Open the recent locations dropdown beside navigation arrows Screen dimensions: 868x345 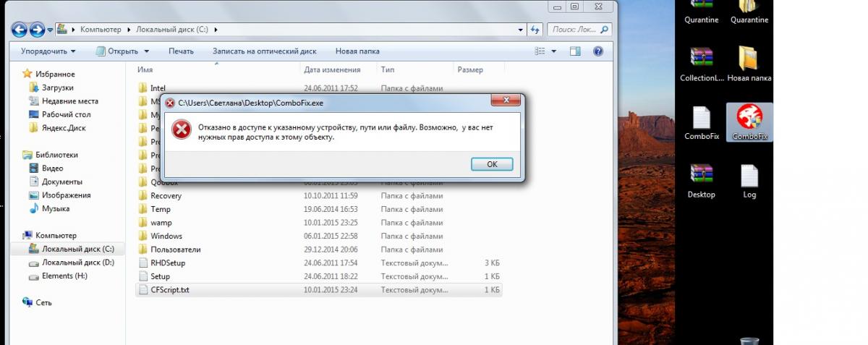(50, 30)
